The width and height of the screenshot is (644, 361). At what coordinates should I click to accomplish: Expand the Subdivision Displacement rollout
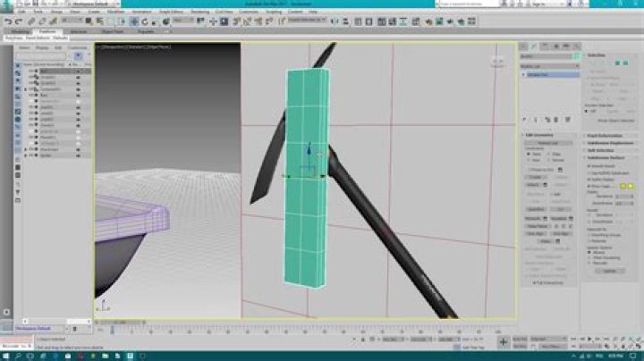pyautogui.click(x=610, y=143)
